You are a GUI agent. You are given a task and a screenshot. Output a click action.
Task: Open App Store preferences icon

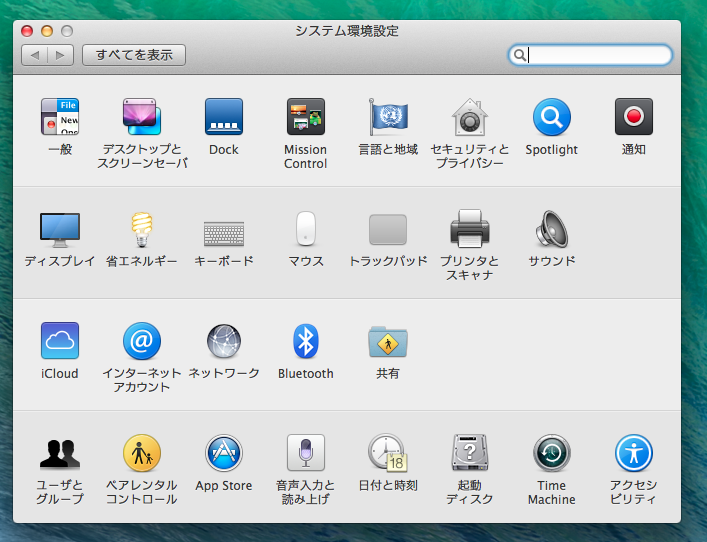tap(224, 453)
